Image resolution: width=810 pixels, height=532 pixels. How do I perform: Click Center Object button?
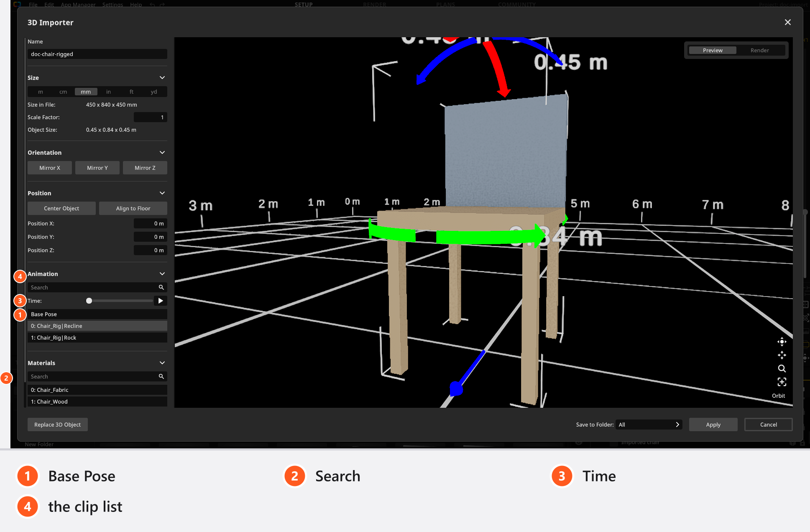click(61, 208)
